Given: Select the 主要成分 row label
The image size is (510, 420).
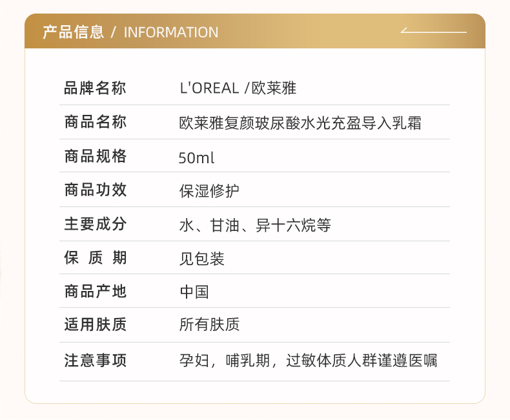Looking at the screenshot, I should [95, 224].
